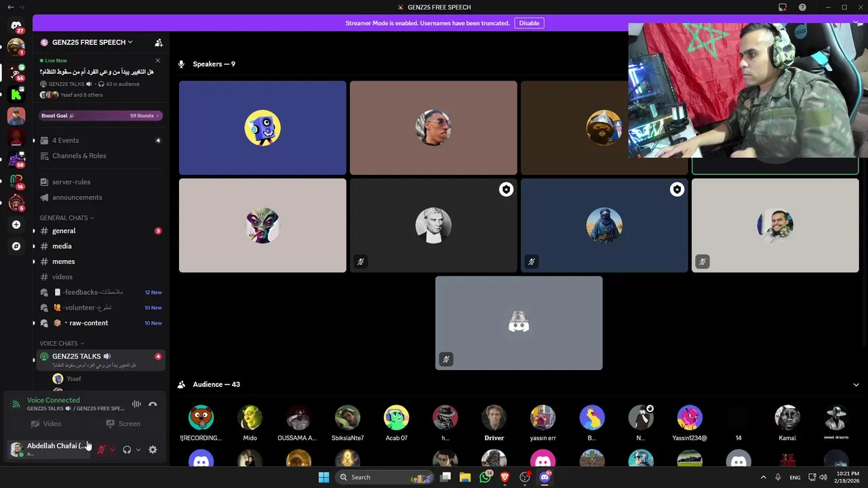Click audience member Acab 07 avatar
Screen dimensions: 868x488
[x=396, y=418]
